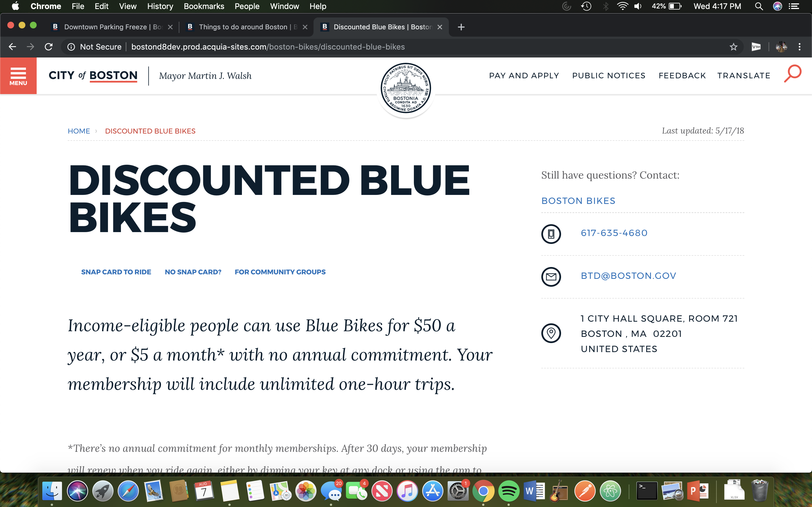Viewport: 812px width, 507px height.
Task: Click the map pin address icon
Action: [551, 333]
